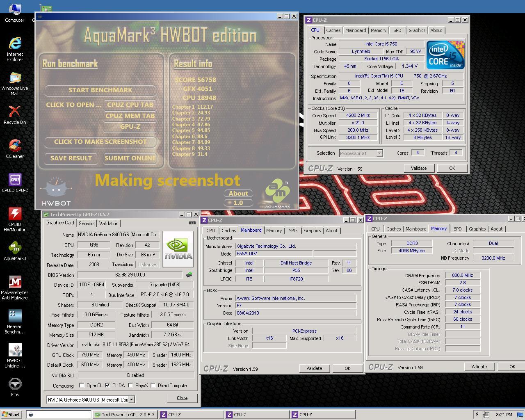Click OK in the CPU-Z Mainboard window
This screenshot has width=525, height=420.
pos(347,368)
